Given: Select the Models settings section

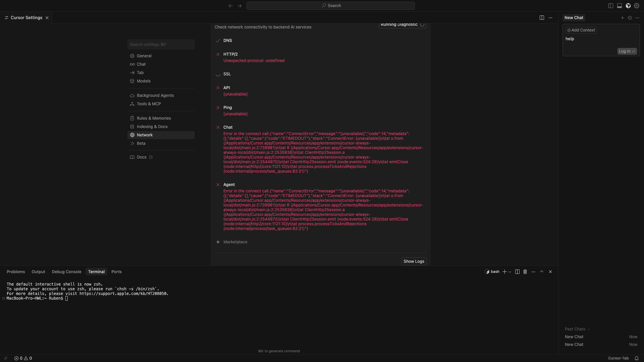Looking at the screenshot, I should coord(144,81).
